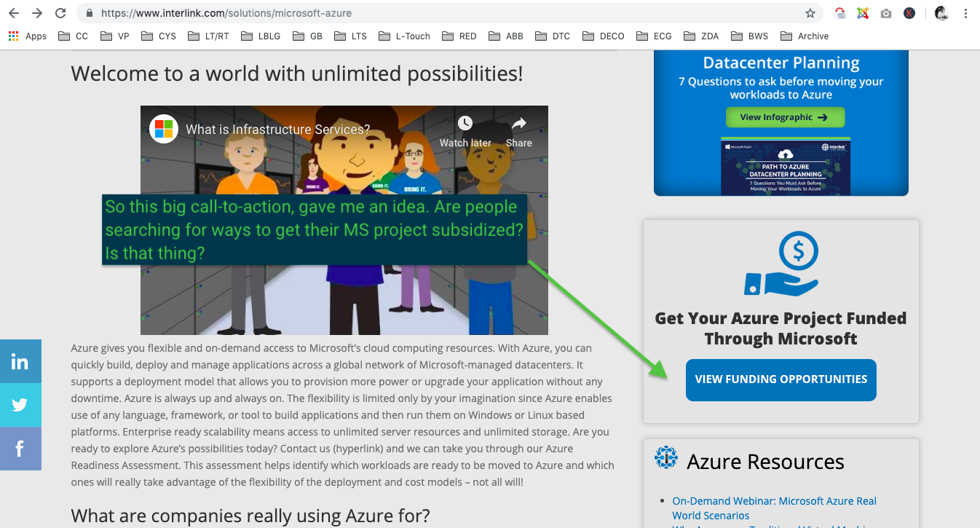This screenshot has height=528, width=980.
Task: Click the dollar hand funding icon
Action: click(781, 264)
